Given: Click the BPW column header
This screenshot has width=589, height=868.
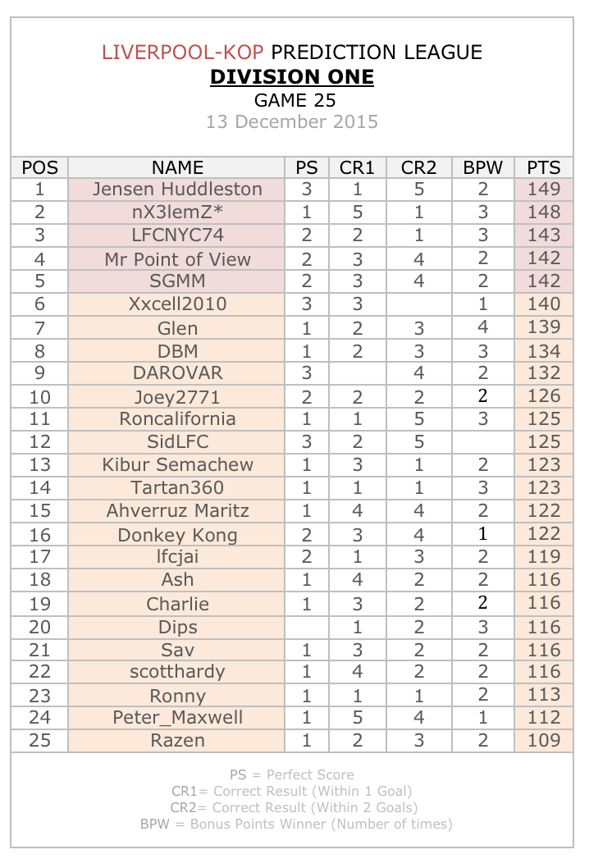Looking at the screenshot, I should [x=482, y=167].
